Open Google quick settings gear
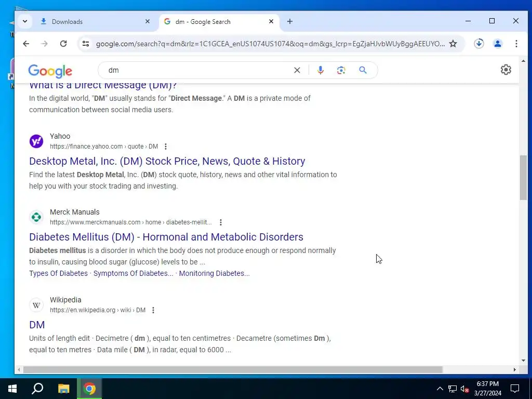 point(506,70)
